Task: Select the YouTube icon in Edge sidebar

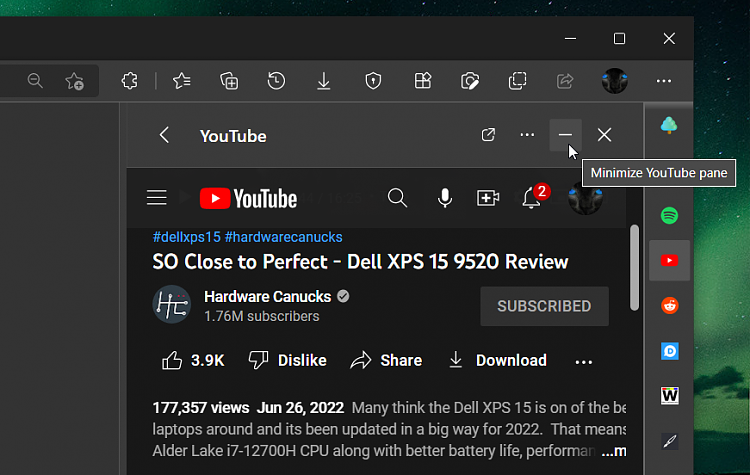Action: click(x=669, y=260)
